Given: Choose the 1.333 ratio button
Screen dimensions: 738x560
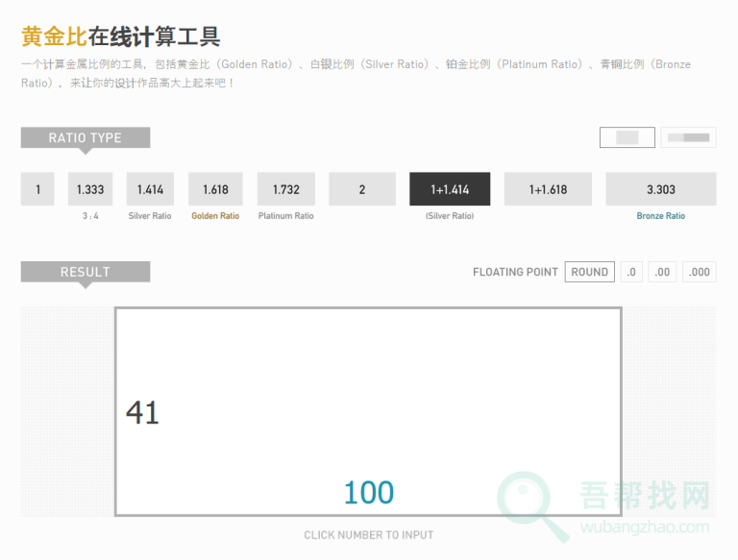Looking at the screenshot, I should [90, 189].
